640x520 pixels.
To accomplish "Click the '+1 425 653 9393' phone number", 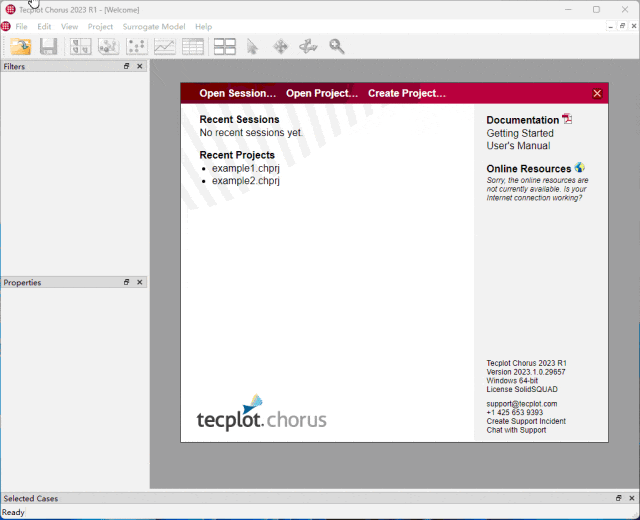I will [x=515, y=413].
